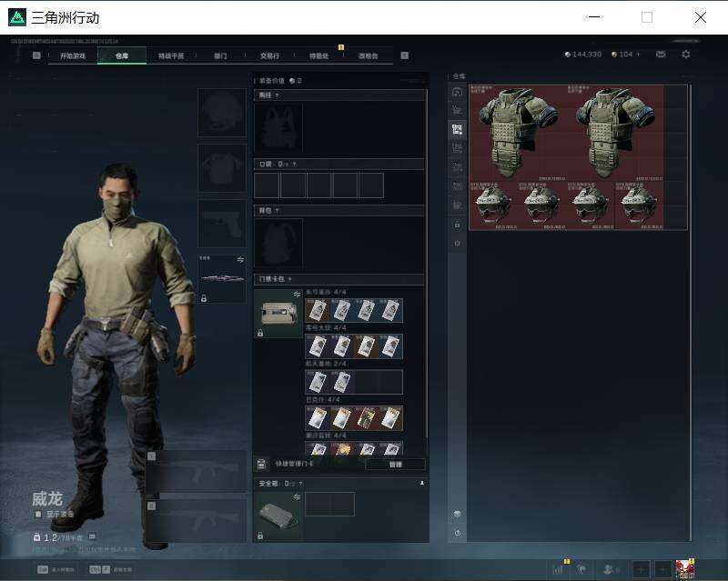728x581 pixels.
Task: Click the swap arrows icon on safe box
Action: (x=297, y=497)
